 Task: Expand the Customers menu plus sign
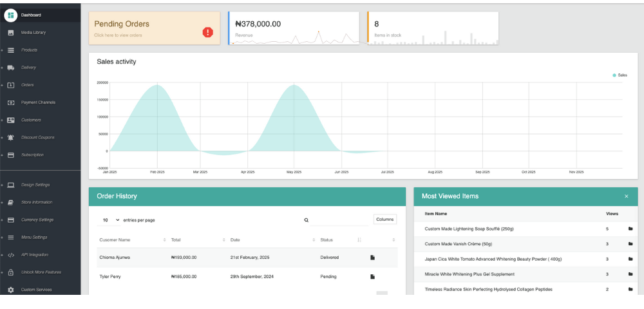pos(2,120)
